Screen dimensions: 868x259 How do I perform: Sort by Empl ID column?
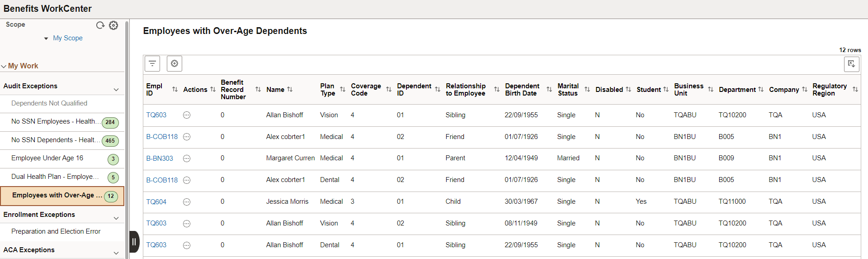pos(175,90)
